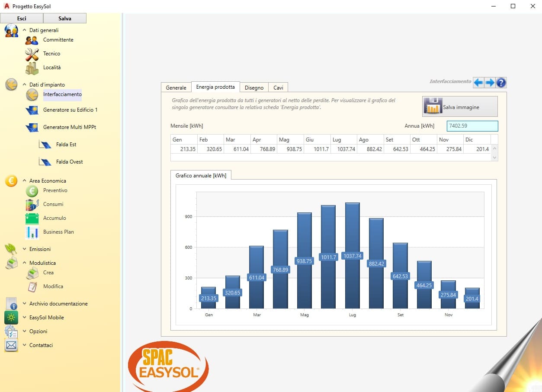Open the Committente people icon

tap(32, 40)
